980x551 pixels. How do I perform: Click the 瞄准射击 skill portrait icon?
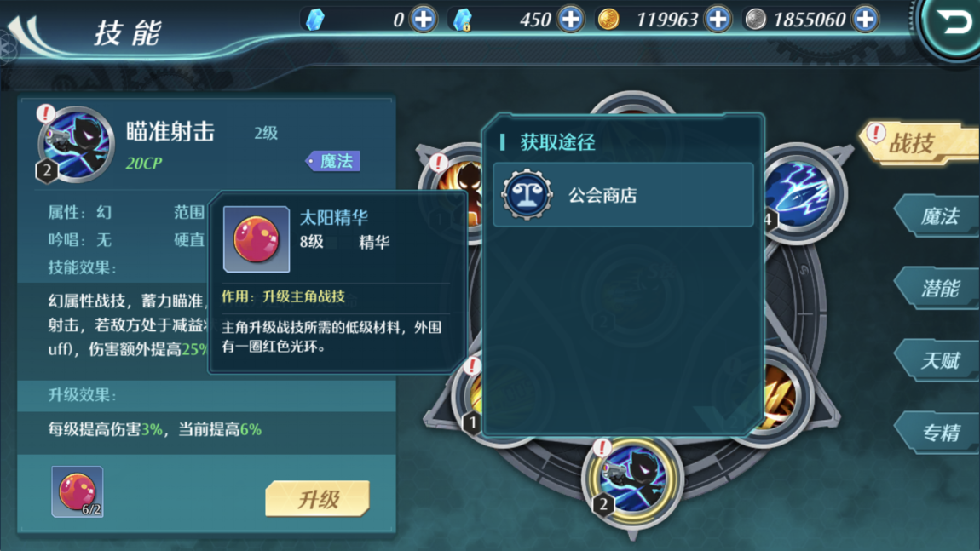(x=76, y=145)
